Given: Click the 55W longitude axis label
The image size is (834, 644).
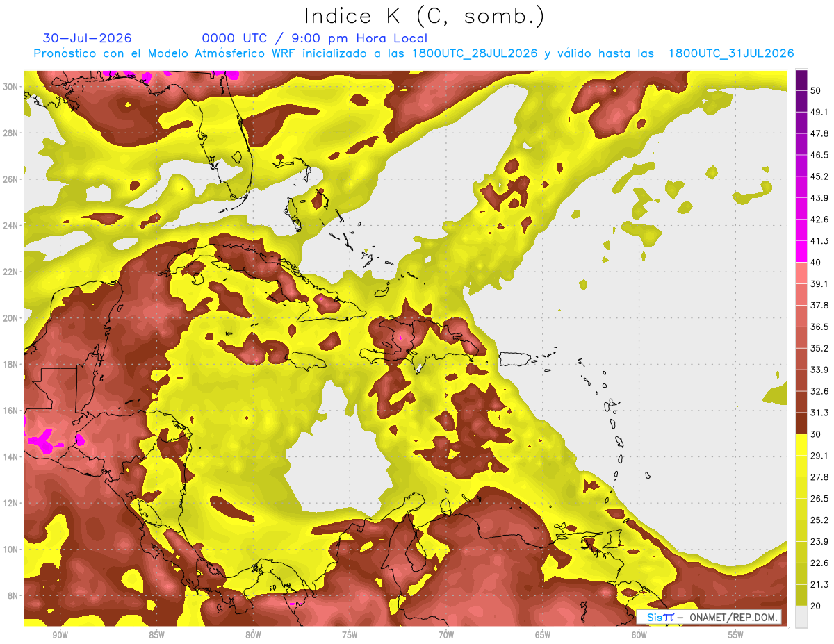Looking at the screenshot, I should [x=736, y=635].
